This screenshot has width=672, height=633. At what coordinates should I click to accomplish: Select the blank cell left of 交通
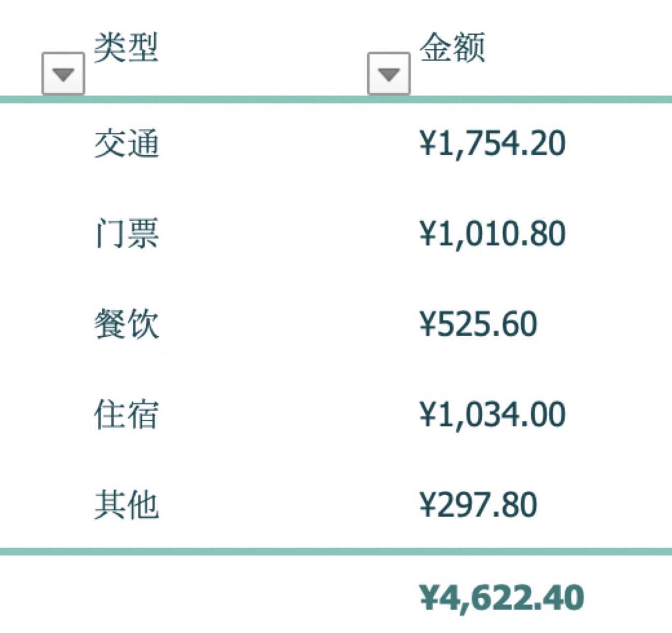(44, 144)
